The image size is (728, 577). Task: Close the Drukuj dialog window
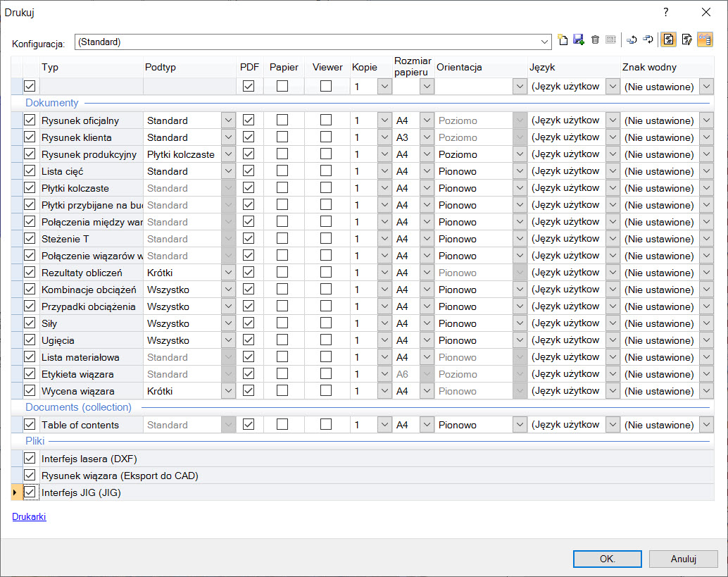pos(706,12)
